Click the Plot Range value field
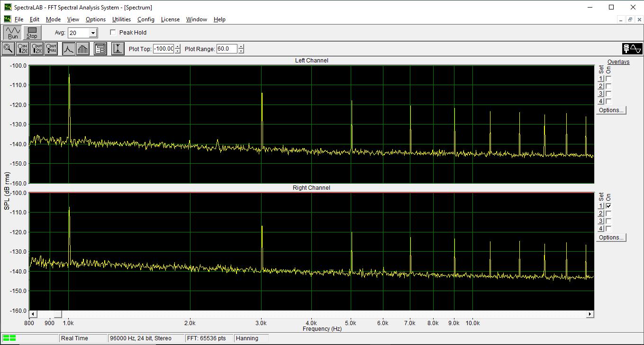Image resolution: width=644 pixels, height=345 pixels. (x=227, y=49)
